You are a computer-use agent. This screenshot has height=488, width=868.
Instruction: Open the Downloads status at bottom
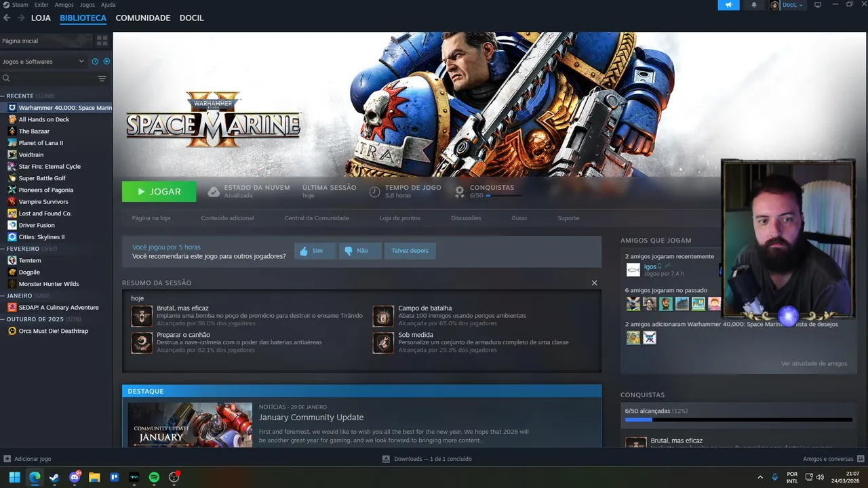[x=427, y=459]
